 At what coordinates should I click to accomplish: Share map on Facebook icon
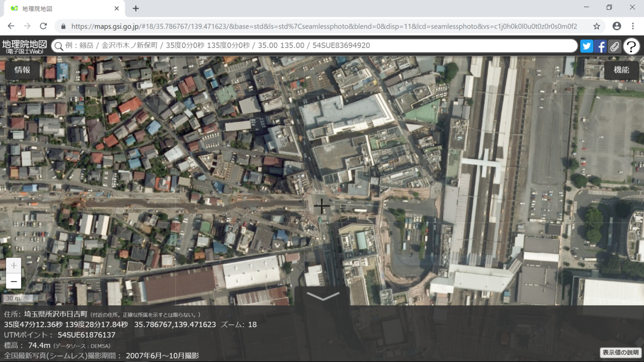coord(600,46)
